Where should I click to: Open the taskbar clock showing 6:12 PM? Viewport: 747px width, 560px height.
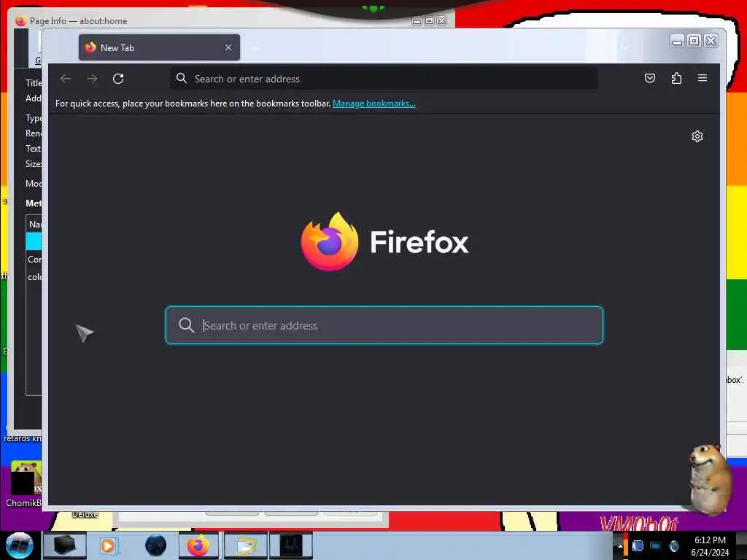tap(710, 545)
